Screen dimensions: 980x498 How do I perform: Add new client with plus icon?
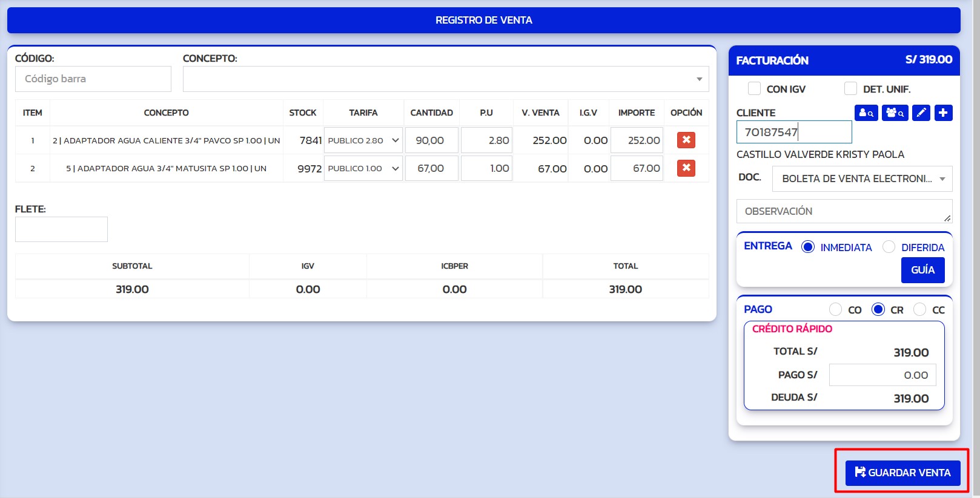tap(943, 113)
